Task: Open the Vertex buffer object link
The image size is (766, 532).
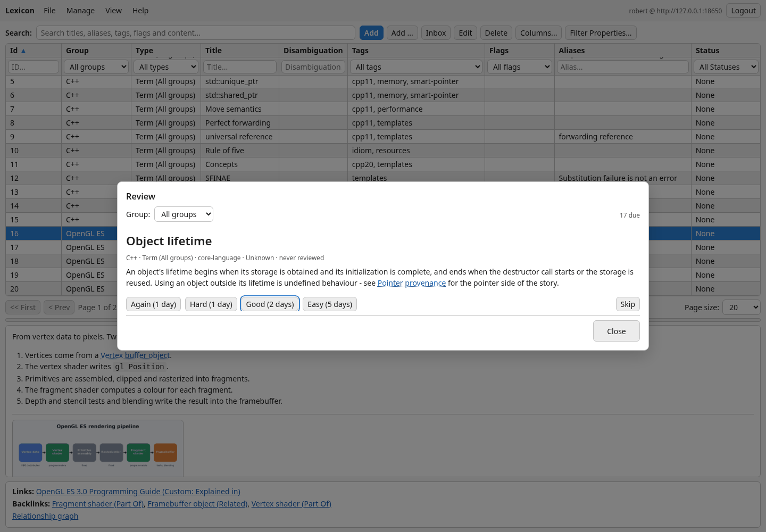Action: [135, 355]
